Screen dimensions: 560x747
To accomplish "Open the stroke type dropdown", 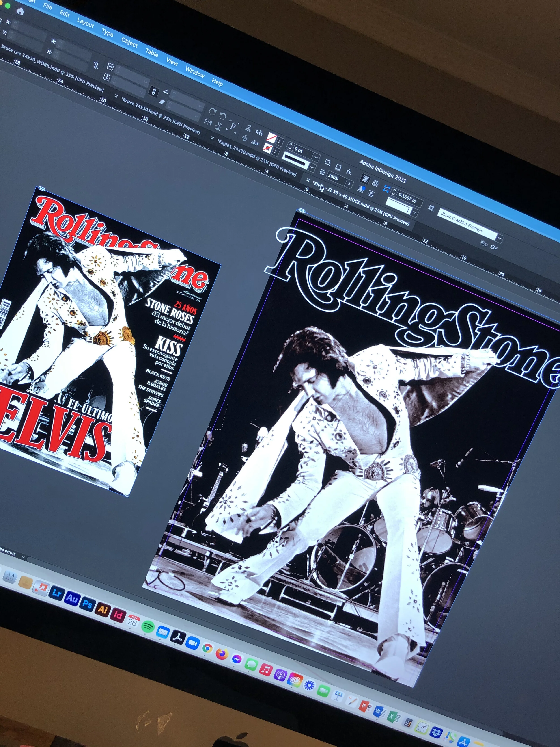I will click(x=312, y=167).
